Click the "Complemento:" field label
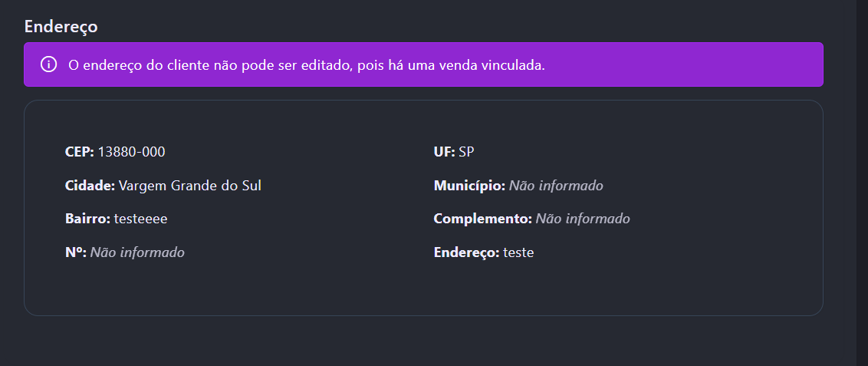 (482, 219)
